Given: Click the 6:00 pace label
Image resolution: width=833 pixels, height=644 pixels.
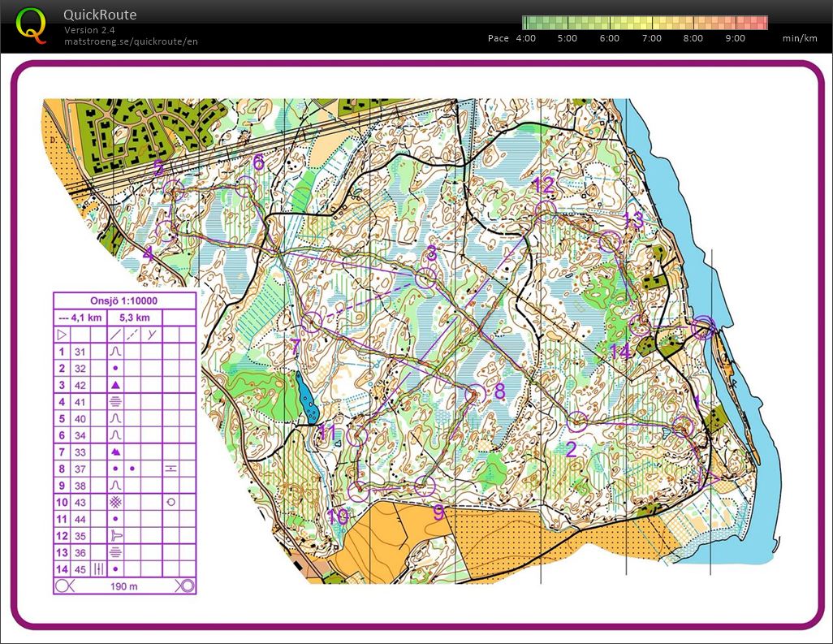Looking at the screenshot, I should [x=609, y=38].
